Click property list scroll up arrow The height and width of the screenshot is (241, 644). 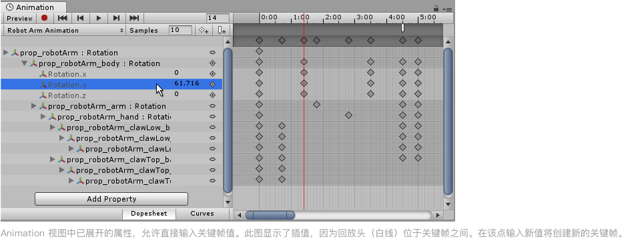pos(228,41)
